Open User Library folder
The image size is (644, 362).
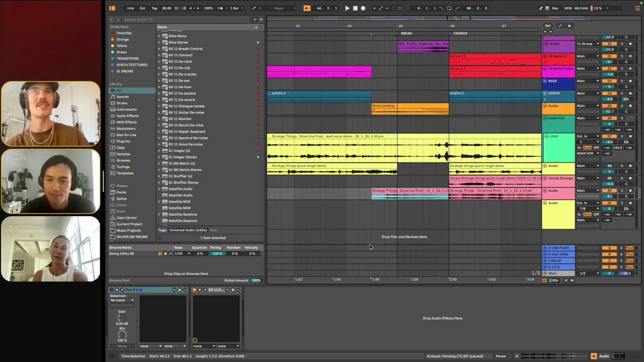point(126,218)
